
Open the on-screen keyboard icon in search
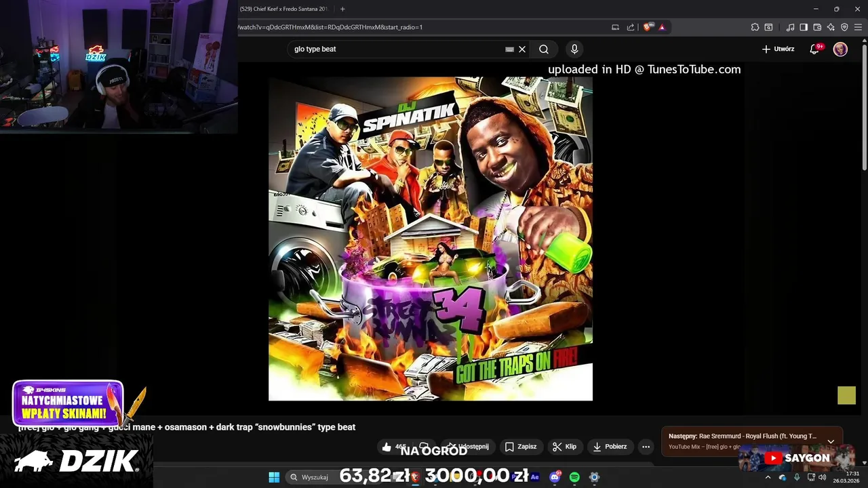click(509, 49)
